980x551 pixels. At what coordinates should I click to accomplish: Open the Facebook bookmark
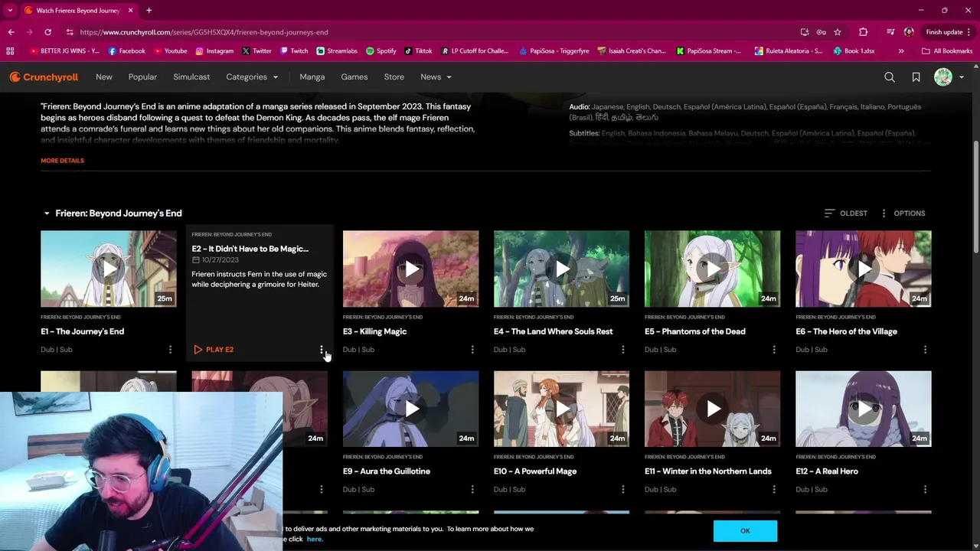[x=127, y=51]
